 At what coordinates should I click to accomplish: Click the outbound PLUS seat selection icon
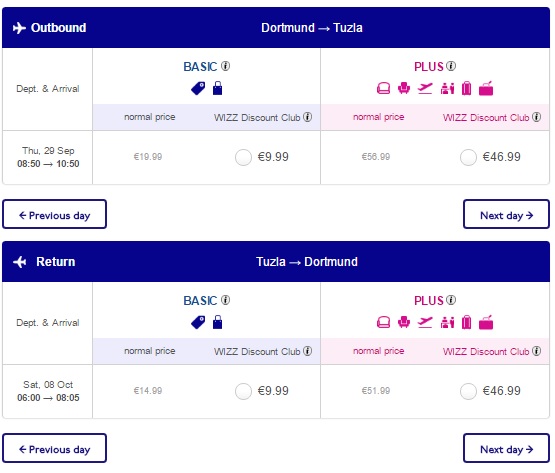pos(404,88)
